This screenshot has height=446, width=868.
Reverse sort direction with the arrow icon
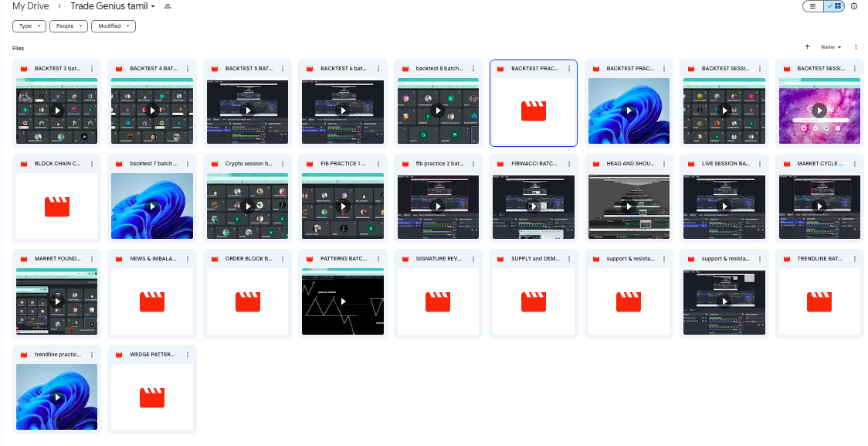point(807,47)
